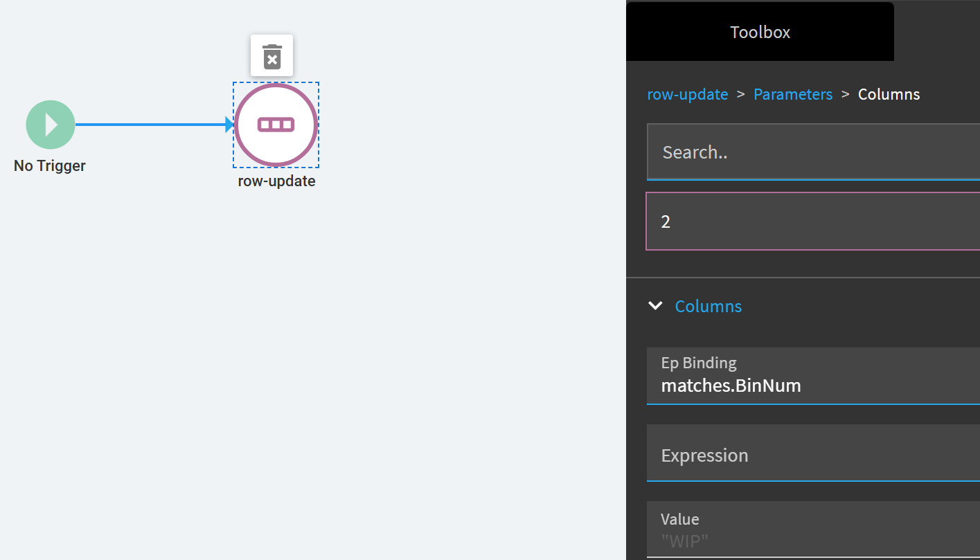This screenshot has width=980, height=560.
Task: Focus the Search.. field
Action: [813, 152]
